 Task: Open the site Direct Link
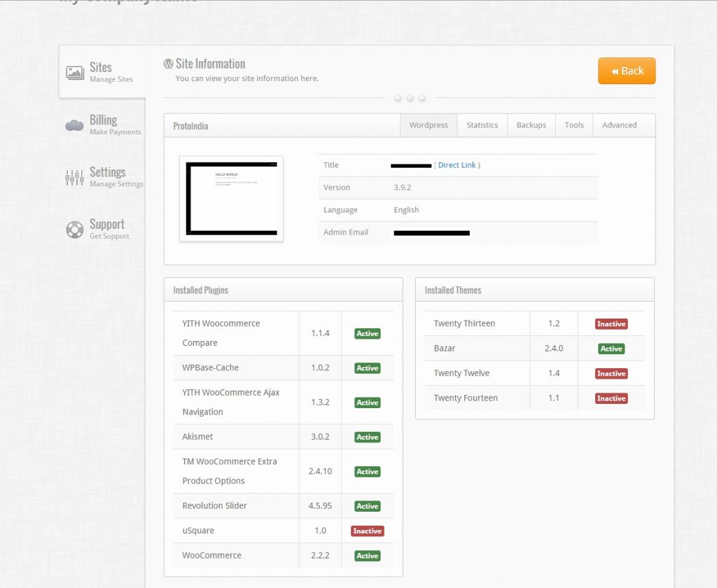(x=457, y=165)
